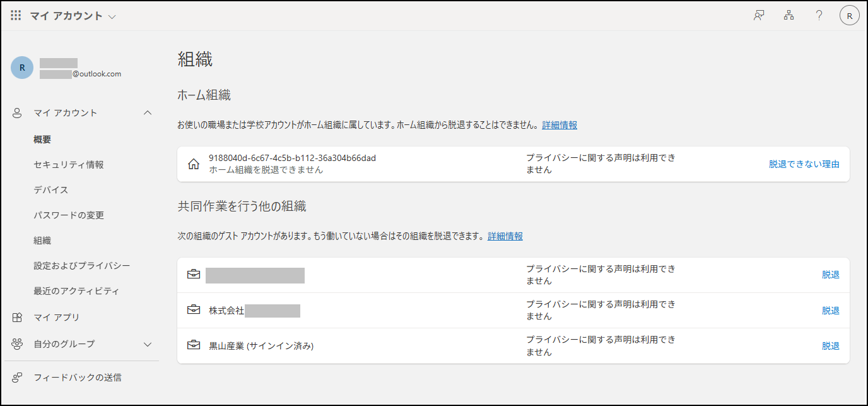Click the briefcase icon beside 黒山産業
The width and height of the screenshot is (868, 406).
(194, 345)
